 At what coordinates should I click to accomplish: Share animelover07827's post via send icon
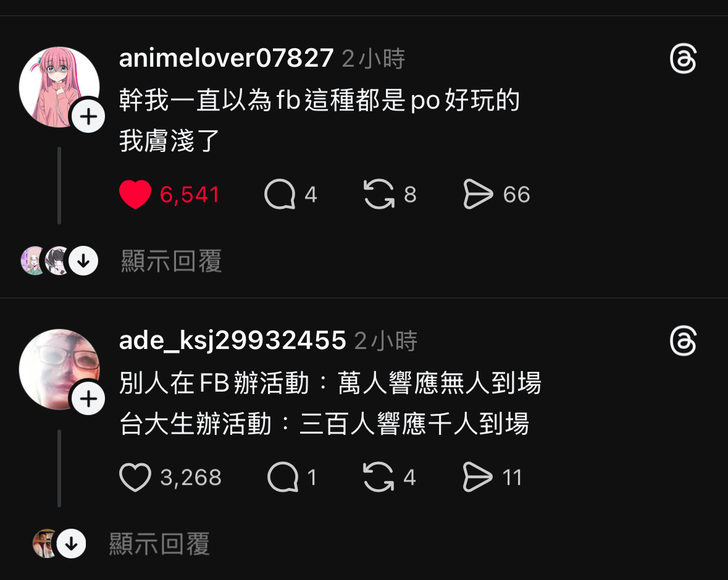click(478, 194)
